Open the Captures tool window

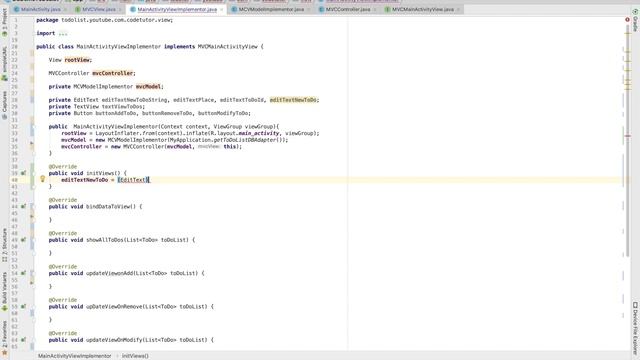click(4, 105)
